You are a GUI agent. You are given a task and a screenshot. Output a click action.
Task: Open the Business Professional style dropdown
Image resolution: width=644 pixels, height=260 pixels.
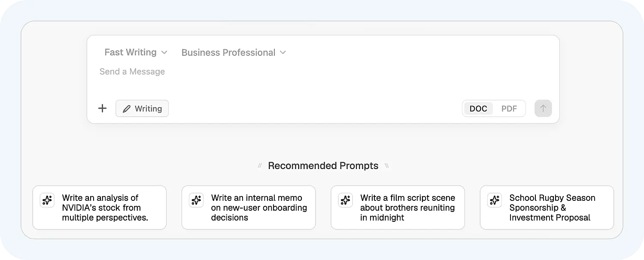point(234,52)
